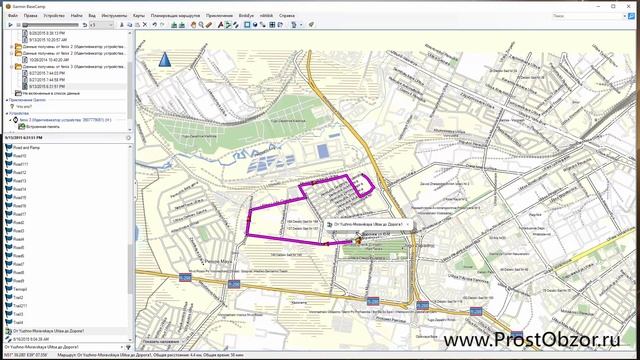The height and width of the screenshot is (360, 640).
Task: Select the Zoom magnifier tool
Action: tap(201, 25)
